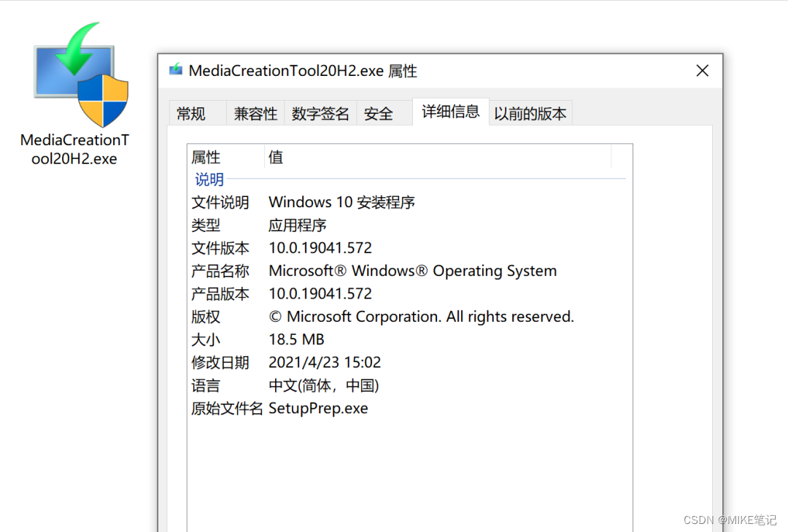The height and width of the screenshot is (532, 788).
Task: Select the 文件版本 row label
Action: coord(220,248)
